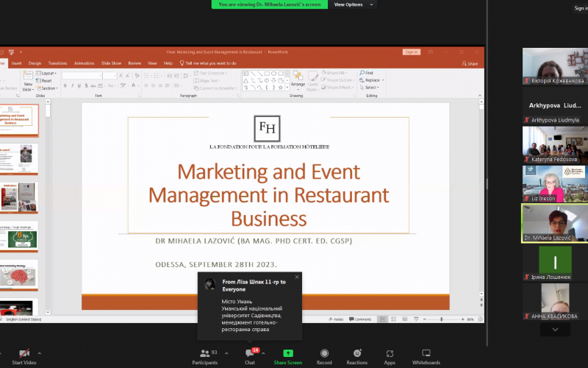This screenshot has height=368, width=588.
Task: Open PowerPoint Review tab
Action: (135, 63)
